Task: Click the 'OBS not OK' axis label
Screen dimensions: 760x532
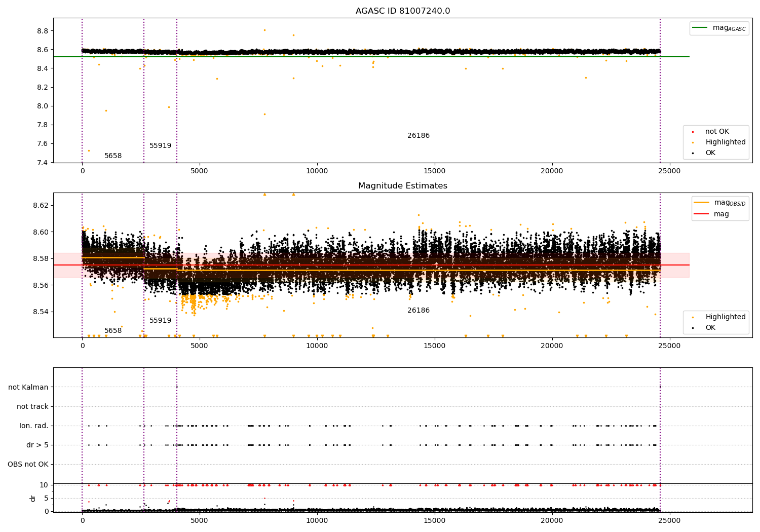Action: [x=28, y=464]
